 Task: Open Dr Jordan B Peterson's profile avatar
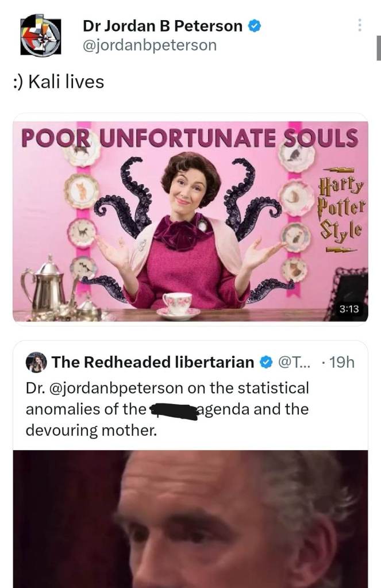40,35
